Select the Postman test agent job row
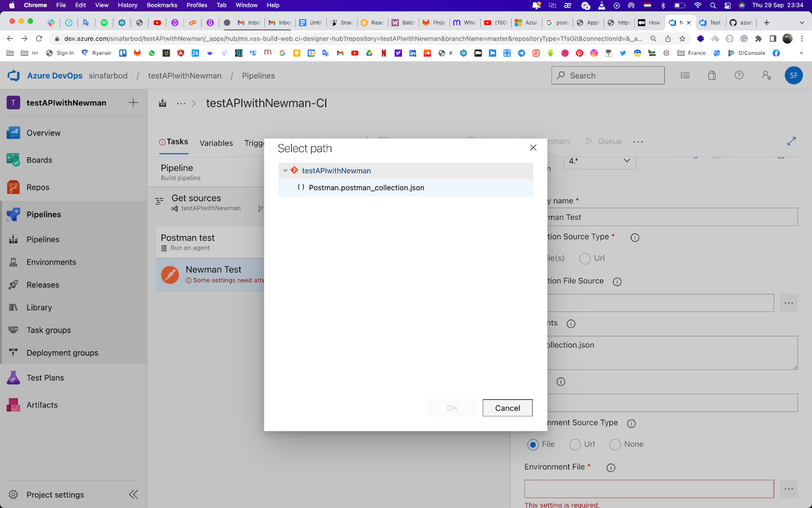This screenshot has width=812, height=508. tap(210, 242)
